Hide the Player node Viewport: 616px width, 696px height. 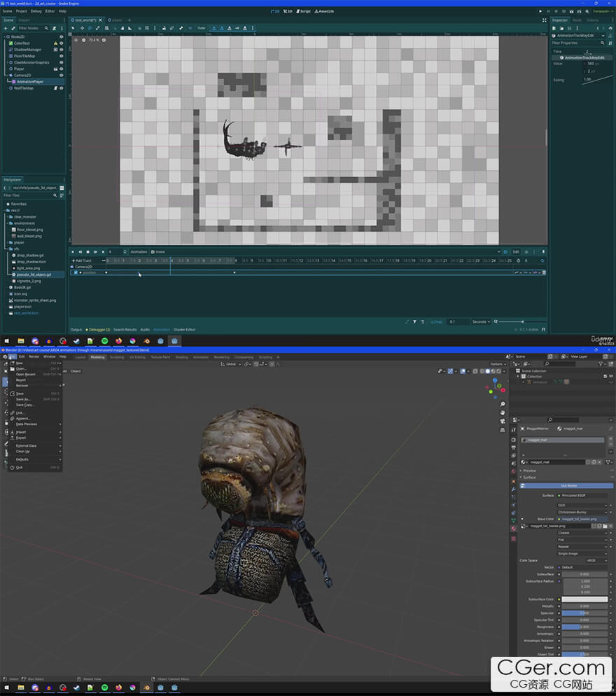[61, 69]
